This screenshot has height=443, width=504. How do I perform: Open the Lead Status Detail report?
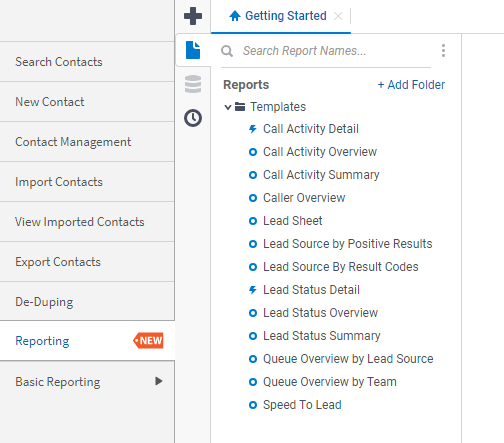tap(311, 290)
